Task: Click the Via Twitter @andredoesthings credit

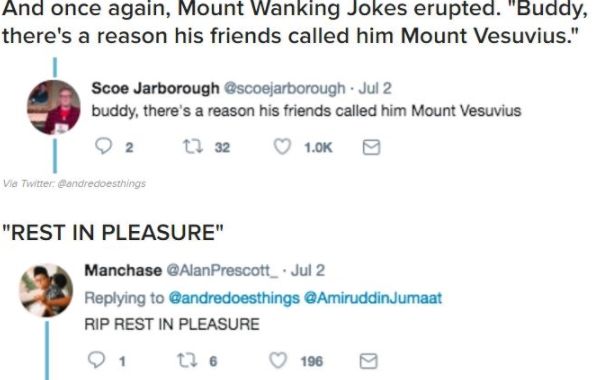Action: 74,183
